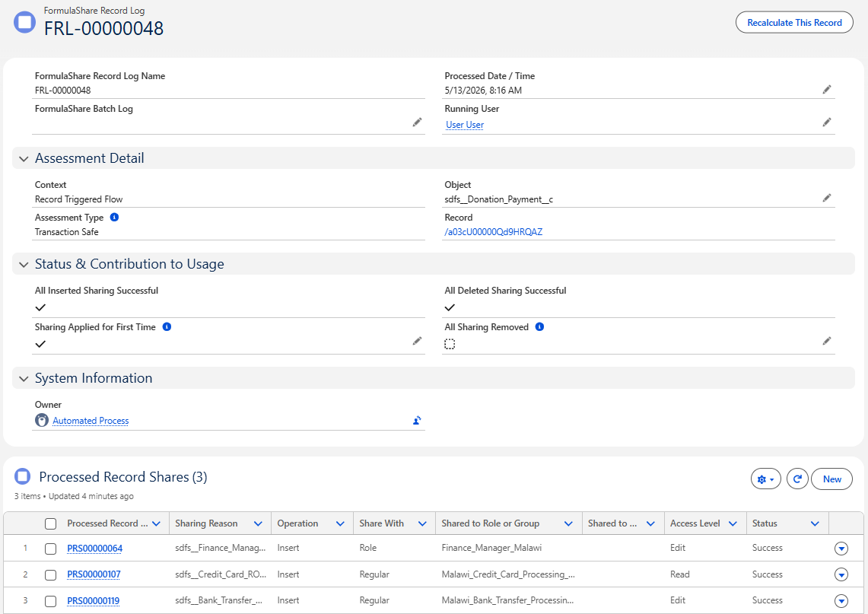Open the Shared to ... column menu
The width and height of the screenshot is (868, 614).
point(650,523)
